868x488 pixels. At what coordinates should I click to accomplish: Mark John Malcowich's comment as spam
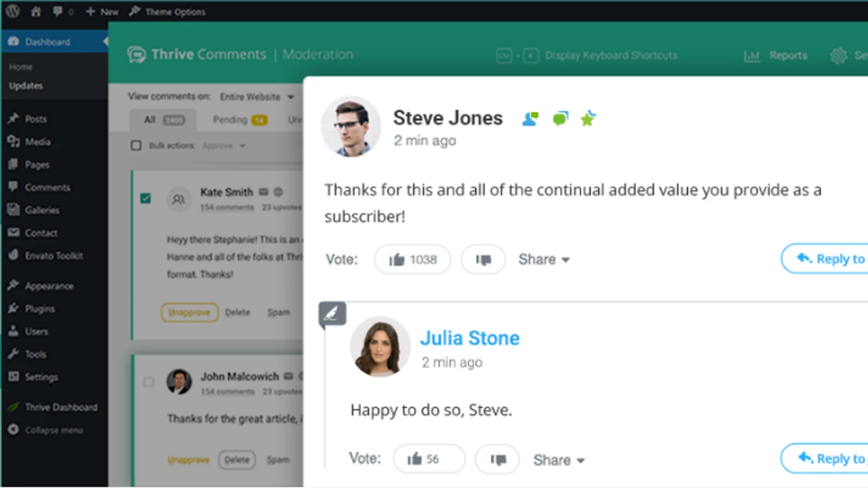click(x=278, y=460)
